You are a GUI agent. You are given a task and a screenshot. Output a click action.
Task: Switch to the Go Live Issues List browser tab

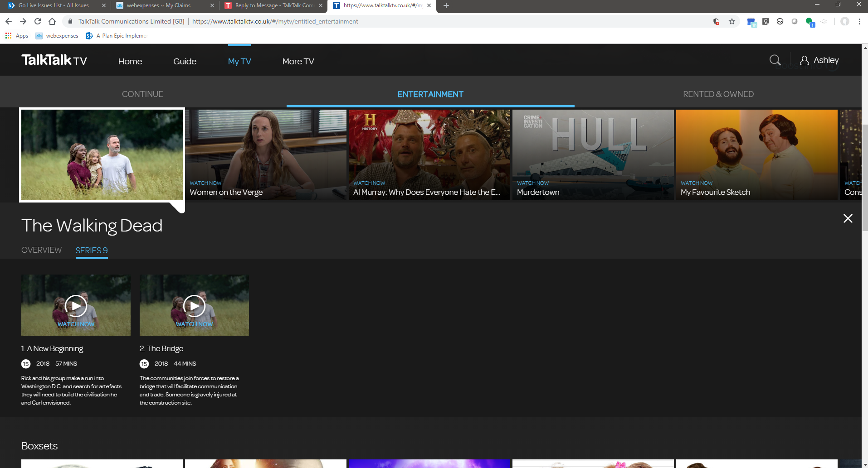(54, 5)
